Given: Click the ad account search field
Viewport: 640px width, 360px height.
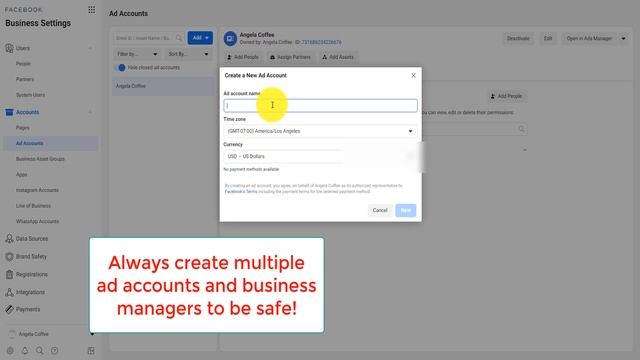Looking at the screenshot, I should click(149, 38).
